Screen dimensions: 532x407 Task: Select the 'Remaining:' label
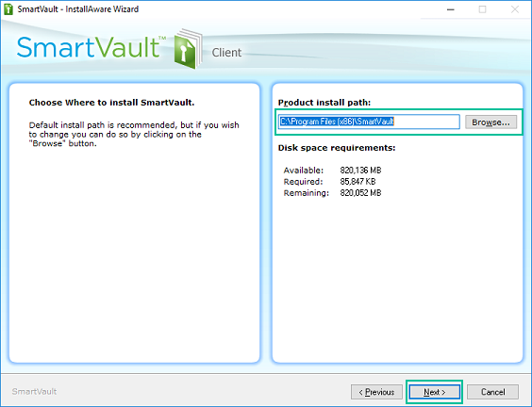(306, 193)
